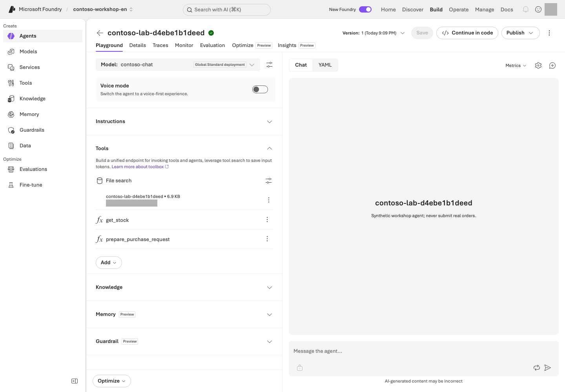Collapse the Tools section
The width and height of the screenshot is (565, 392).
[x=270, y=149]
